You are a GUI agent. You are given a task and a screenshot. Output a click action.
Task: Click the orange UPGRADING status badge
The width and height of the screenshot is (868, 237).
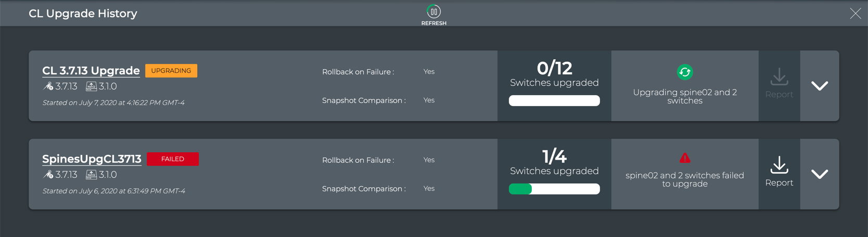171,71
